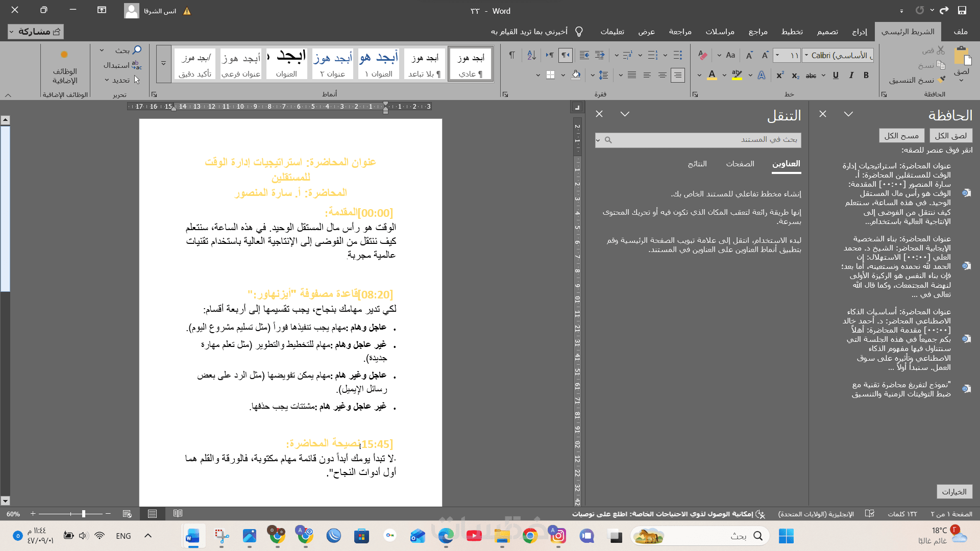Click the text effects icon

762,76
